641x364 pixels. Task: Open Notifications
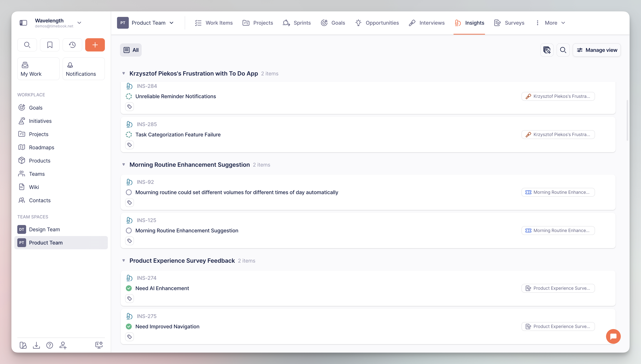(x=84, y=69)
